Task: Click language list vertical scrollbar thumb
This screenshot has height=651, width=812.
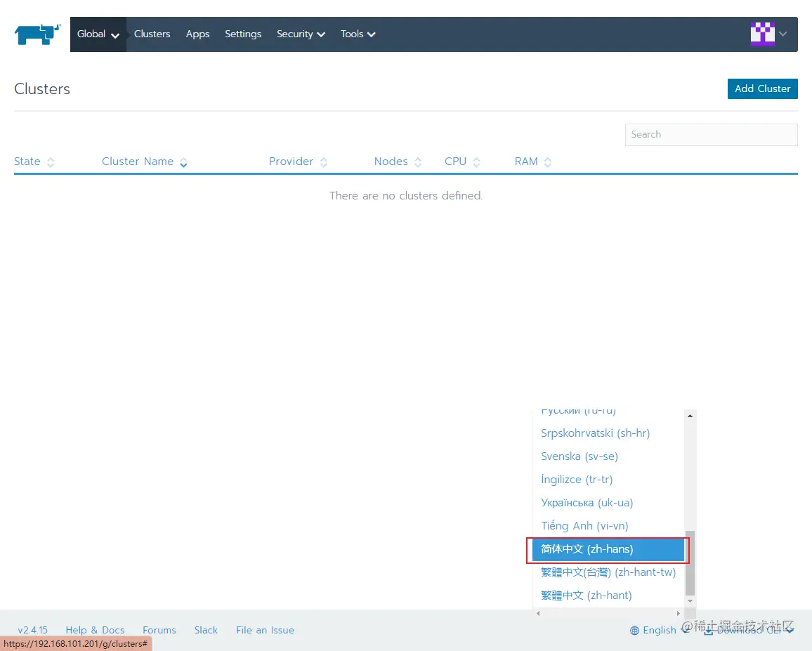Action: (690, 563)
